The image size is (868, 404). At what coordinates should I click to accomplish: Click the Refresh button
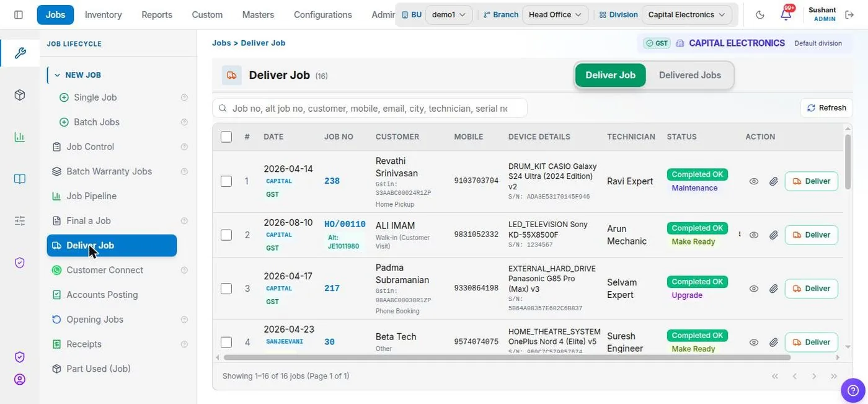point(826,108)
